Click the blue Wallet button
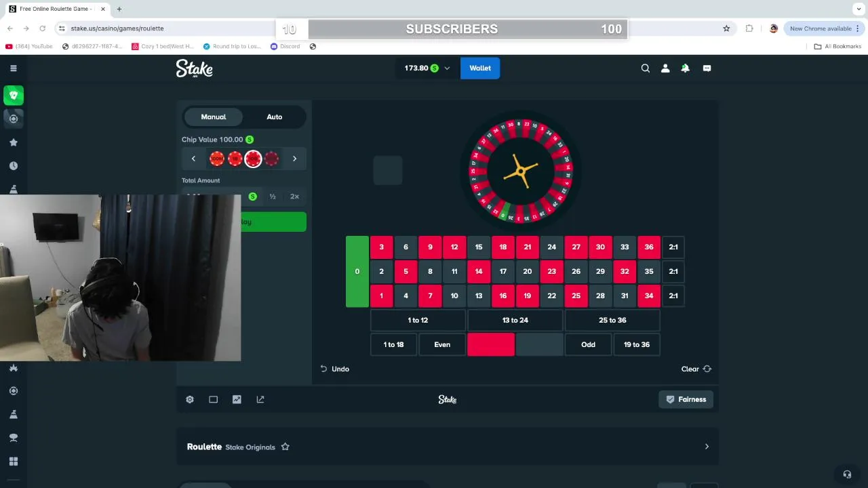Viewport: 868px width, 488px height. (480, 68)
